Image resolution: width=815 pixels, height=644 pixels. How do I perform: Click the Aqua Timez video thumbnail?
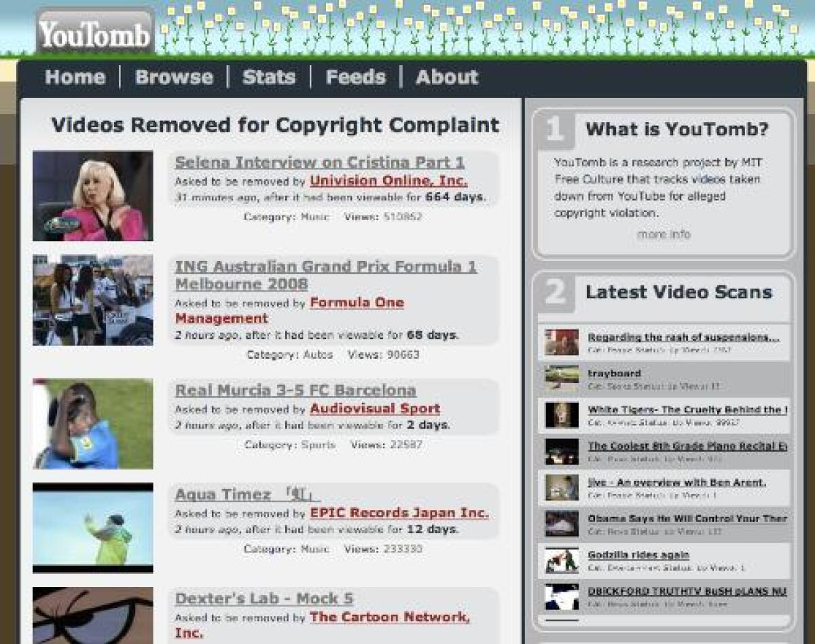[93, 528]
